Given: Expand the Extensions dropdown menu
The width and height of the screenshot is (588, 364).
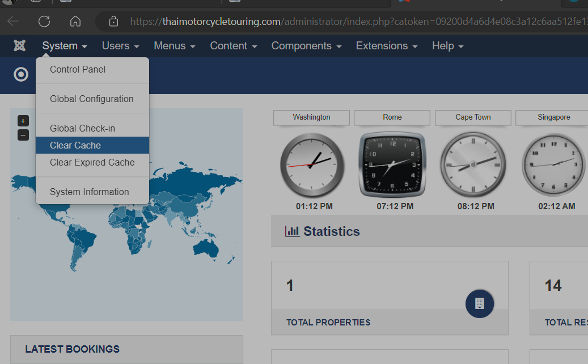Looking at the screenshot, I should pyautogui.click(x=387, y=46).
